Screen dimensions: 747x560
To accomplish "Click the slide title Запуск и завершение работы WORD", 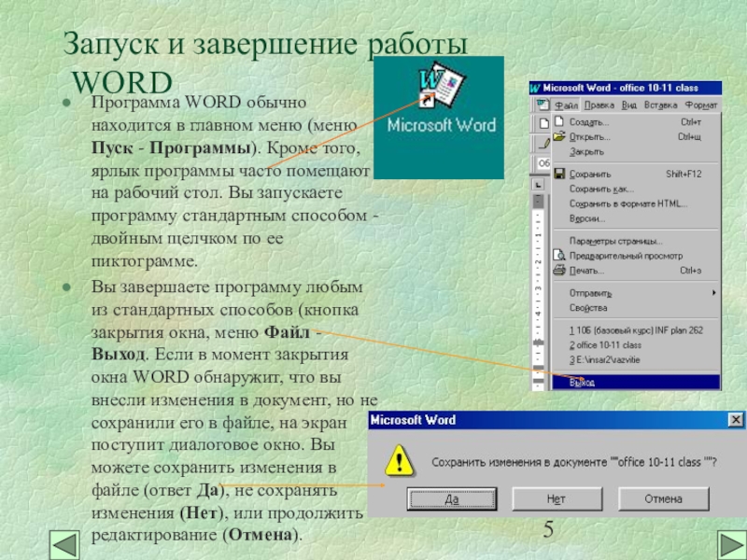I will pos(265,62).
